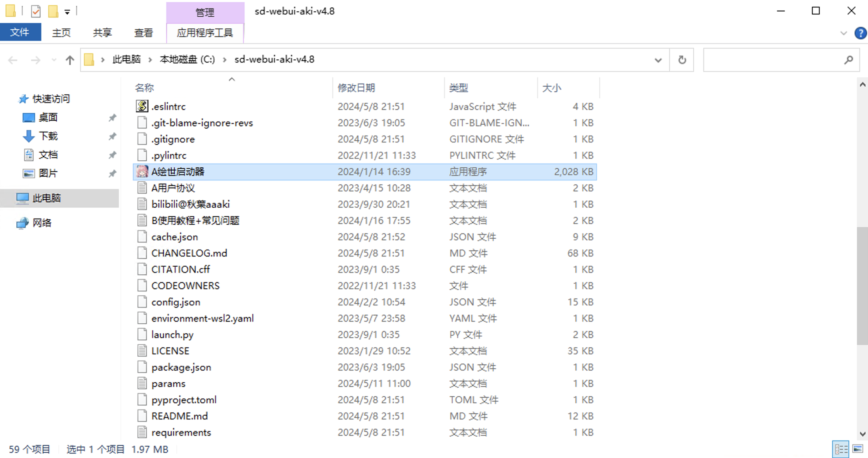Go to 本地磁盘 (C:) in breadcrumb path
The image size is (868, 458).
[187, 59]
